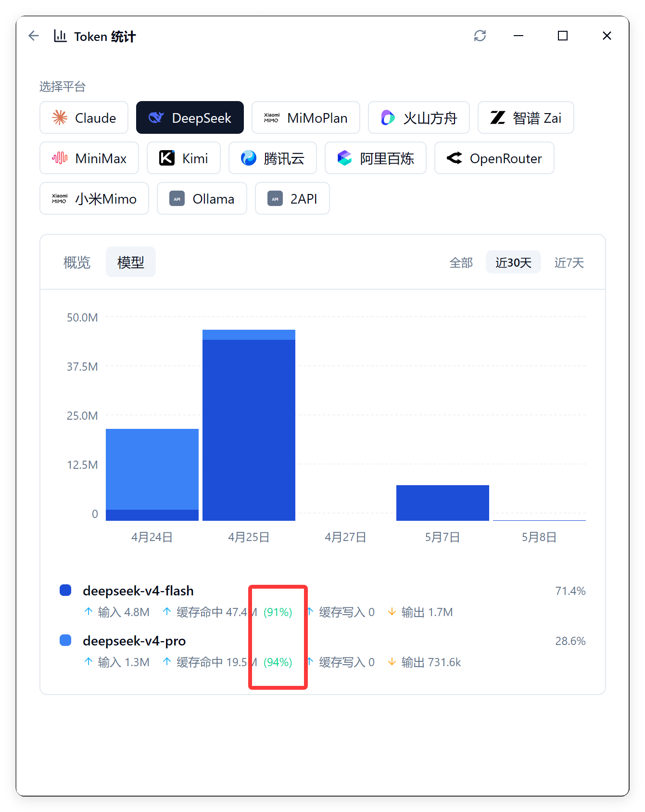Select the Claude platform icon
The height and width of the screenshot is (812, 645).
(x=60, y=117)
